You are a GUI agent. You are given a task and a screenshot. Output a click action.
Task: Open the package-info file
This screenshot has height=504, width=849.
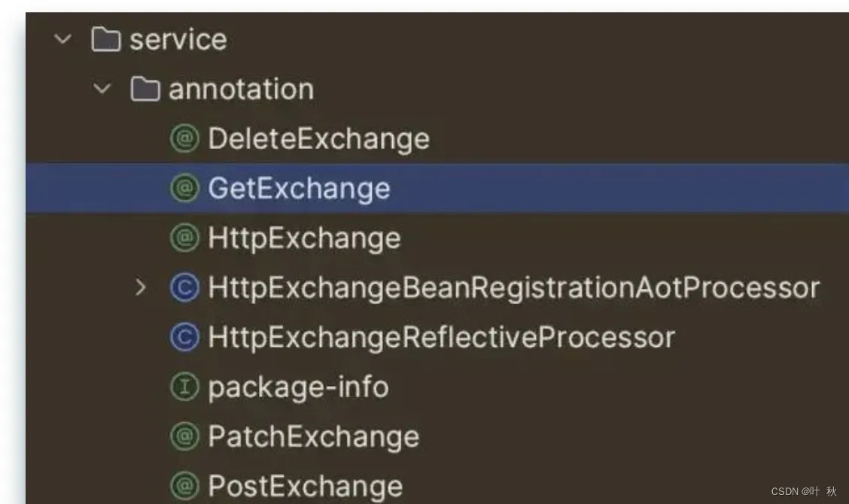(298, 387)
